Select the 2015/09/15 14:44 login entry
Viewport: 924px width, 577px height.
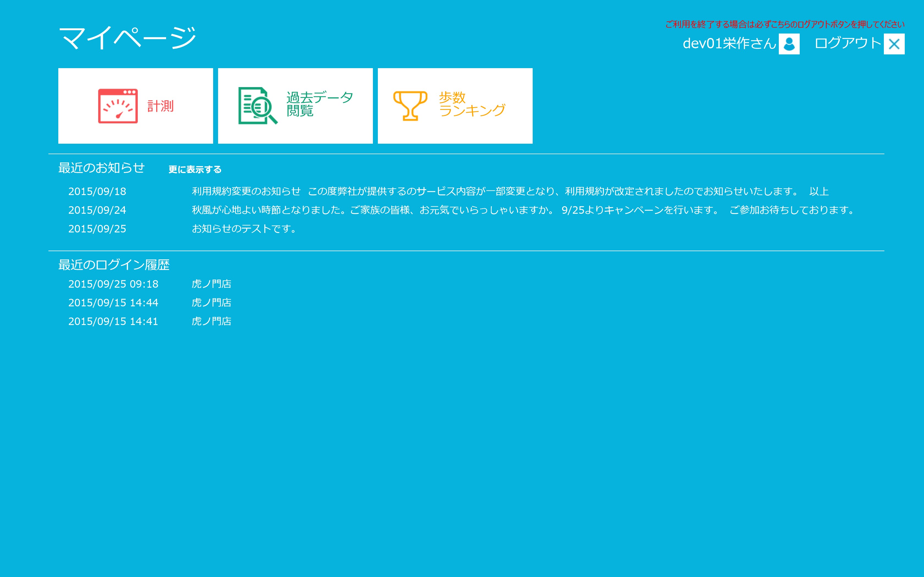[x=113, y=303]
